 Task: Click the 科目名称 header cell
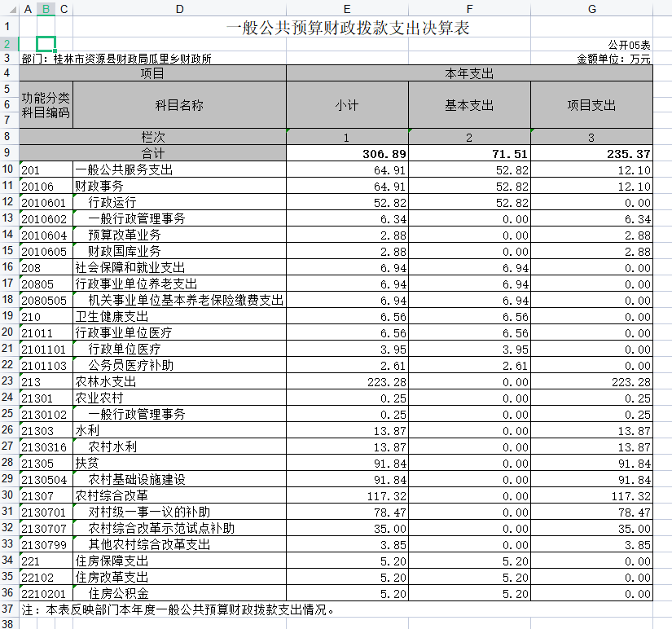coord(179,105)
